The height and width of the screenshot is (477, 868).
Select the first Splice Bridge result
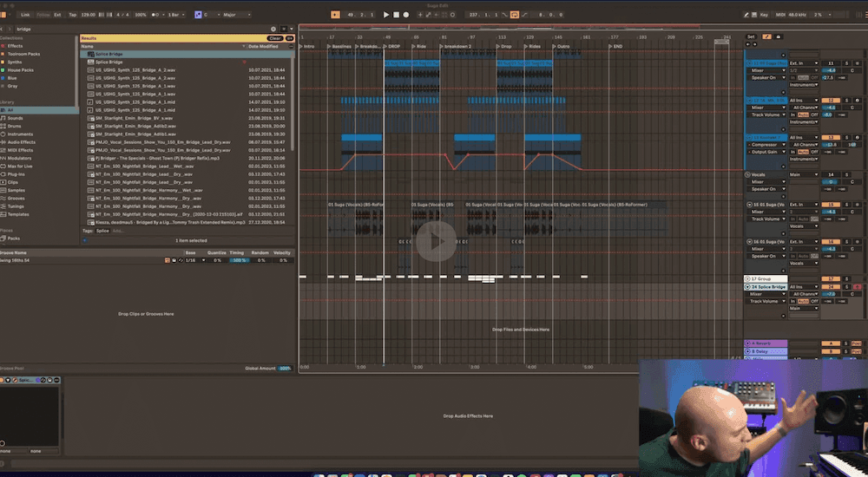187,55
